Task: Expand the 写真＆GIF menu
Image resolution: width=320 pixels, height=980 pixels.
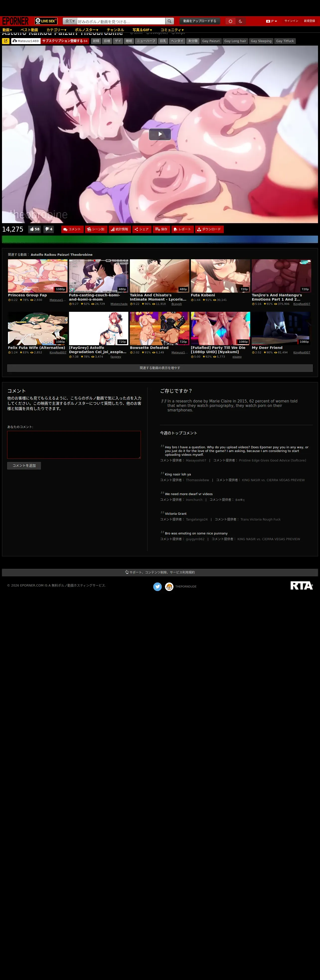Action: pyautogui.click(x=142, y=30)
